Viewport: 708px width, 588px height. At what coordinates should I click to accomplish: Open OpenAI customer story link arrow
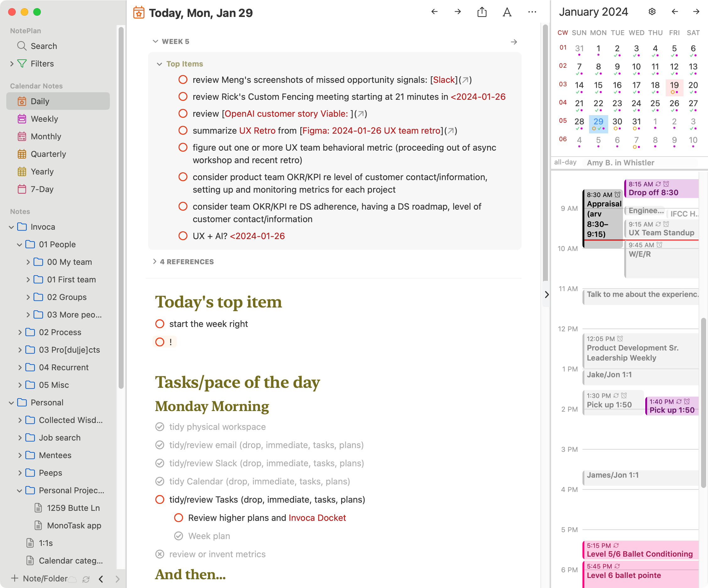361,114
